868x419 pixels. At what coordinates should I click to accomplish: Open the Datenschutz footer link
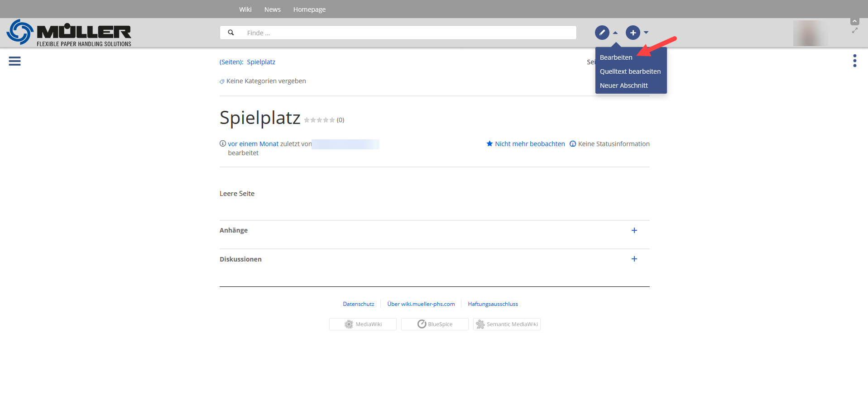(x=358, y=304)
